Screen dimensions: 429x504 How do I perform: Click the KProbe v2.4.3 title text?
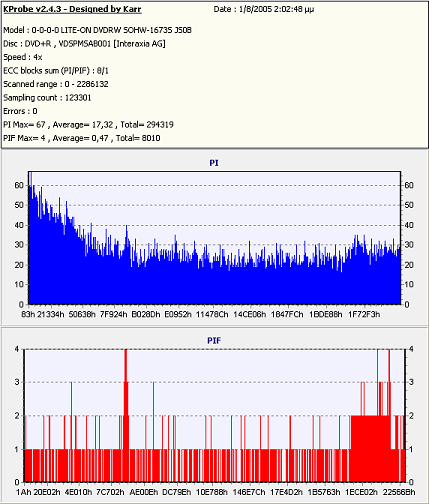click(72, 9)
